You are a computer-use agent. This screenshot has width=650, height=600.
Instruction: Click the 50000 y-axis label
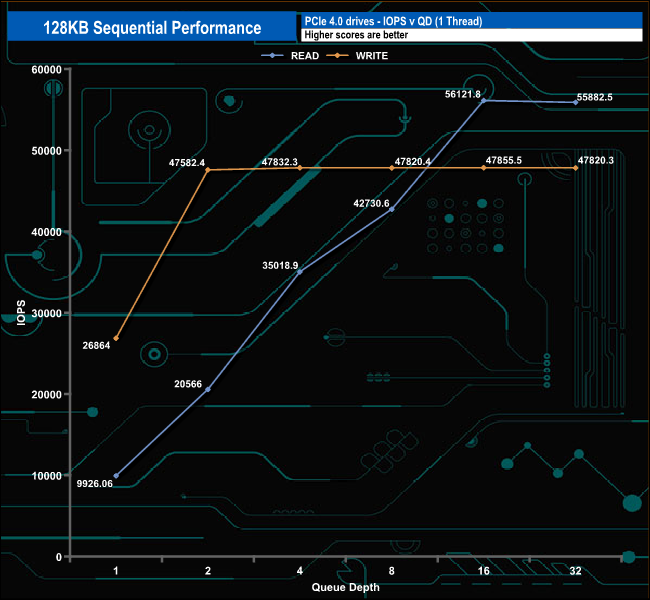46,151
